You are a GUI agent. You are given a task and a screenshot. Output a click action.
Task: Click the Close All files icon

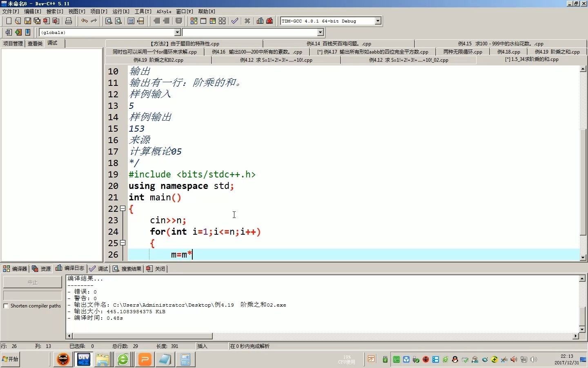[56, 21]
